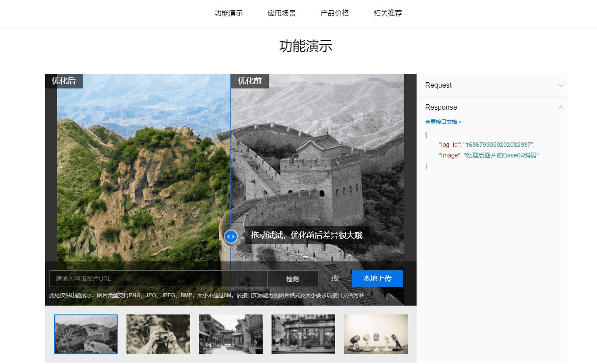Click the 本地上传 upload button

(378, 279)
